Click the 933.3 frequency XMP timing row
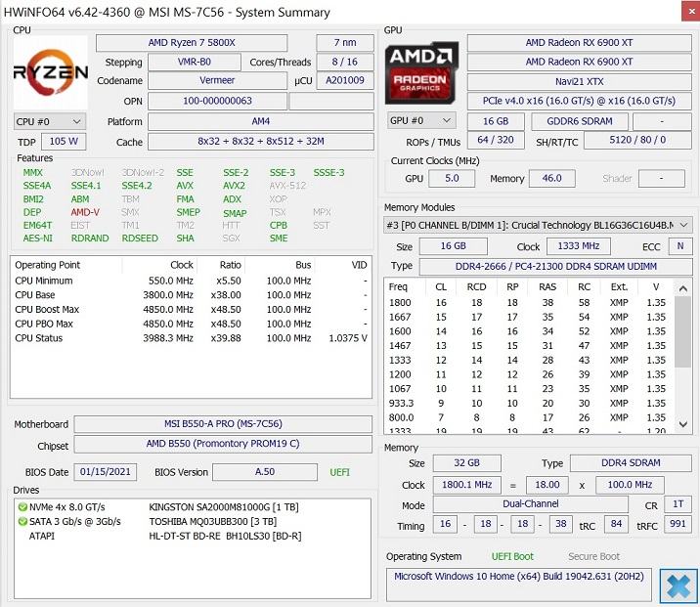 [x=529, y=404]
